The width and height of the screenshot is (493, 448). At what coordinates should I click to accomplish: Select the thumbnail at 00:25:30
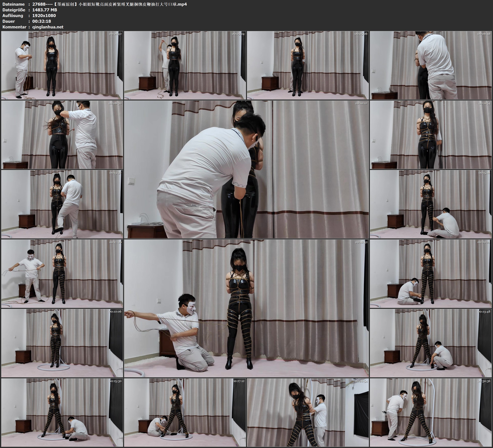coord(62,412)
